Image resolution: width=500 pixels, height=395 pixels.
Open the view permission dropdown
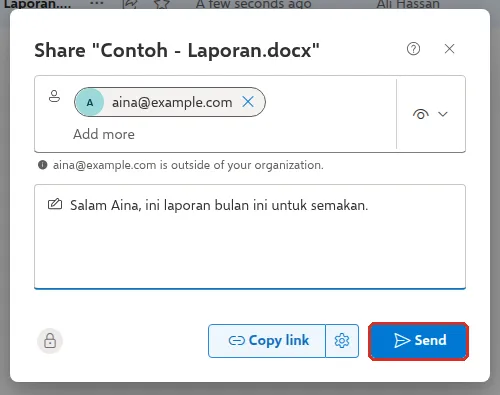click(x=430, y=114)
